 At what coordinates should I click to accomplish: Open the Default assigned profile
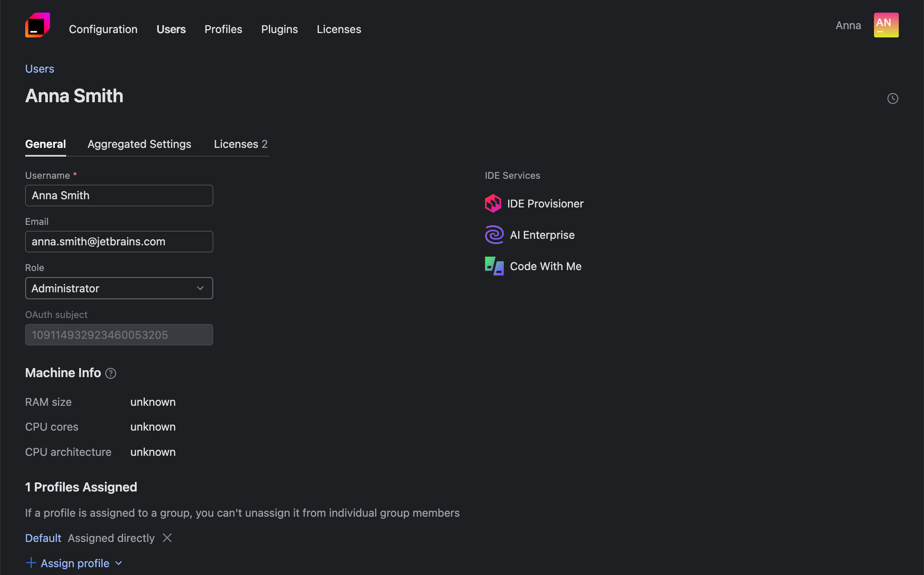pyautogui.click(x=43, y=538)
